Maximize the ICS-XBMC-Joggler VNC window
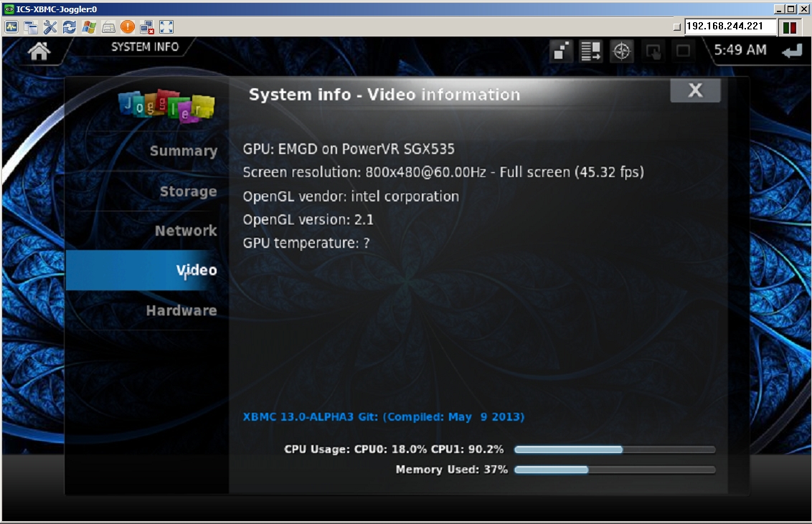Viewport: 812px width, 524px height. 790,9
